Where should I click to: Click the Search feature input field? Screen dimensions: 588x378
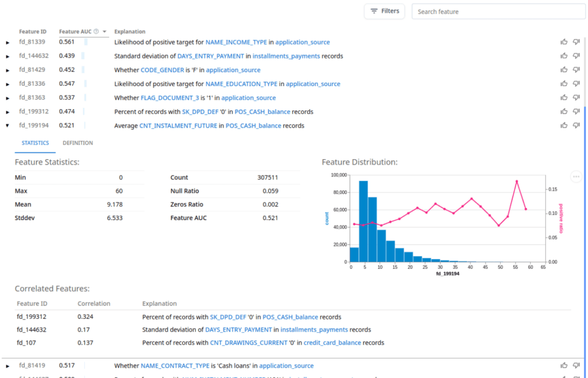pyautogui.click(x=498, y=11)
